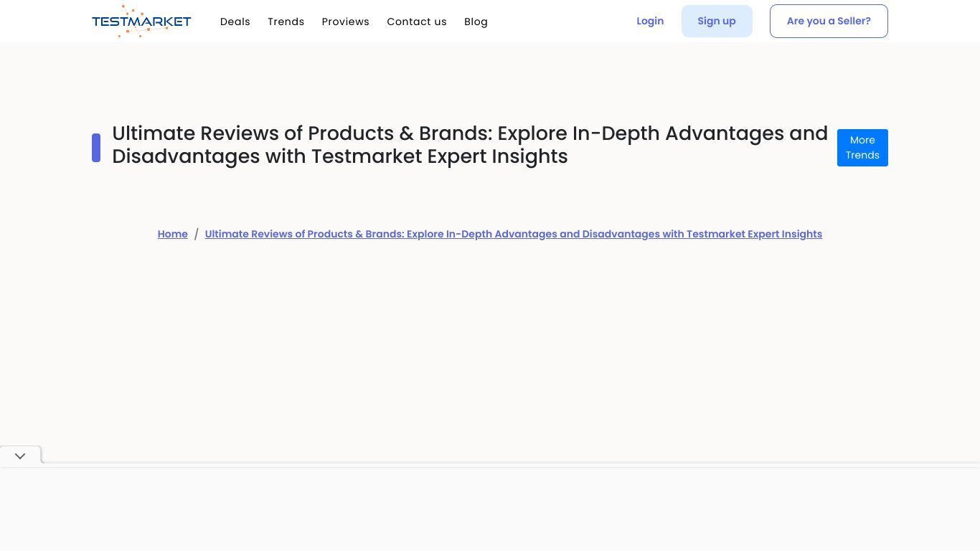
Task: Go to the Proviews page
Action: 346,22
